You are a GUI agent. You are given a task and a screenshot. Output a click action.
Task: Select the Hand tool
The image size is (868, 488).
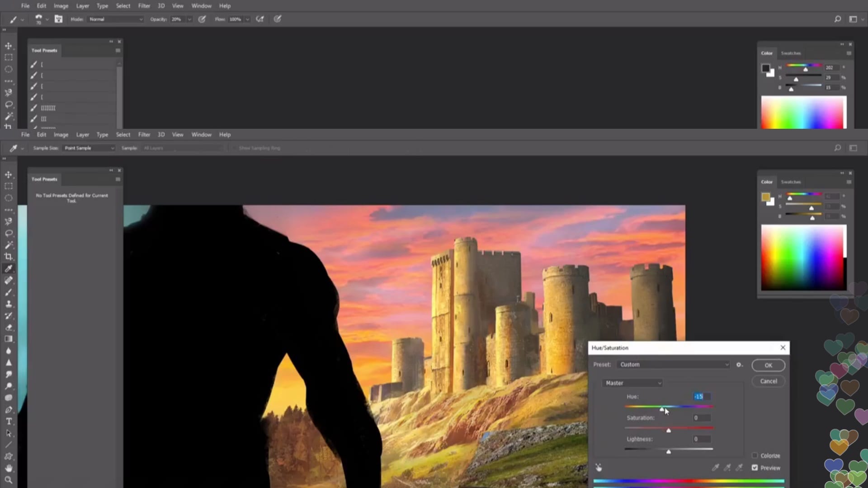tap(9, 468)
